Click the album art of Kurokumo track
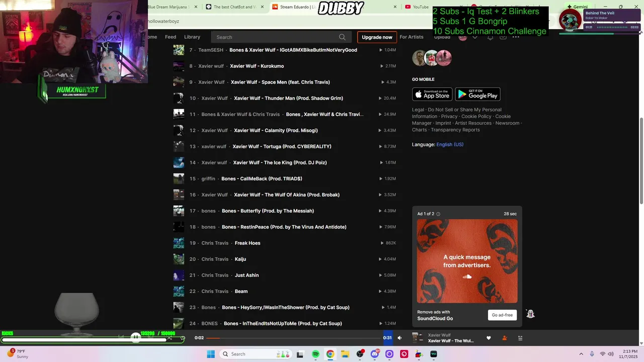 (x=179, y=66)
